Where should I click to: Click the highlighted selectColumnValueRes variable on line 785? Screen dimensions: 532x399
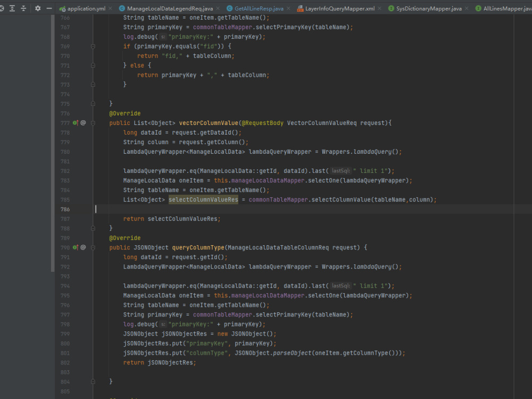pyautogui.click(x=203, y=199)
